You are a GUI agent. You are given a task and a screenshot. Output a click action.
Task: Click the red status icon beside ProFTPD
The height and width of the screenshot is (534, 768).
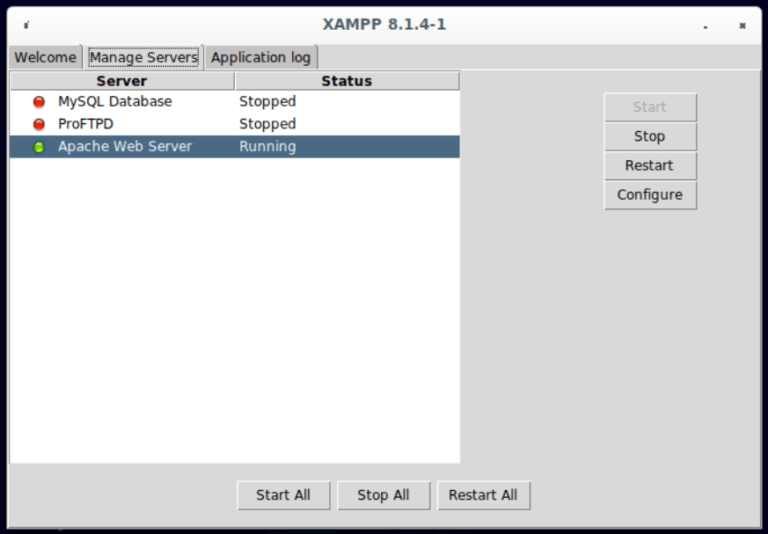(x=39, y=124)
